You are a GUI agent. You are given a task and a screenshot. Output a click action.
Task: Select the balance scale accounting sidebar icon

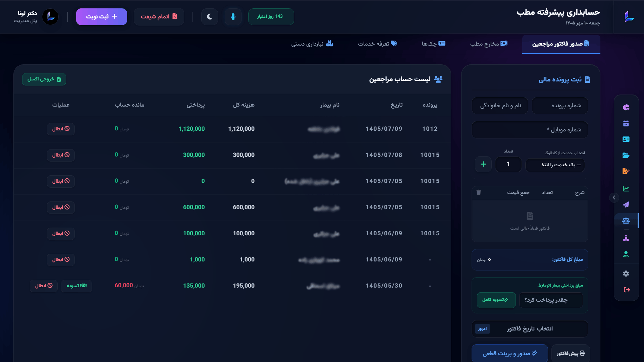coord(626,221)
